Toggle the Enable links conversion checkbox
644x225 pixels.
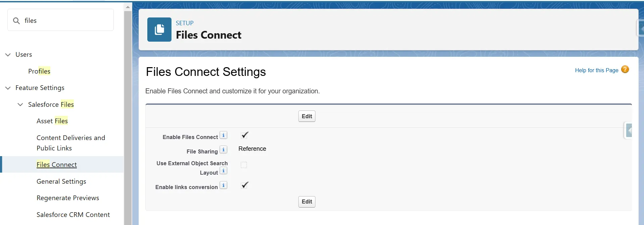pos(245,185)
